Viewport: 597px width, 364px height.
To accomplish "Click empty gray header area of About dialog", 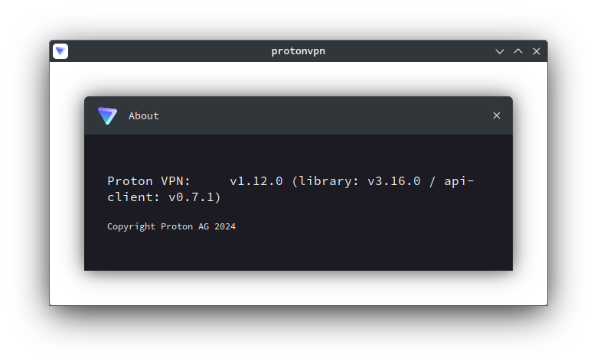I will 324,115.
